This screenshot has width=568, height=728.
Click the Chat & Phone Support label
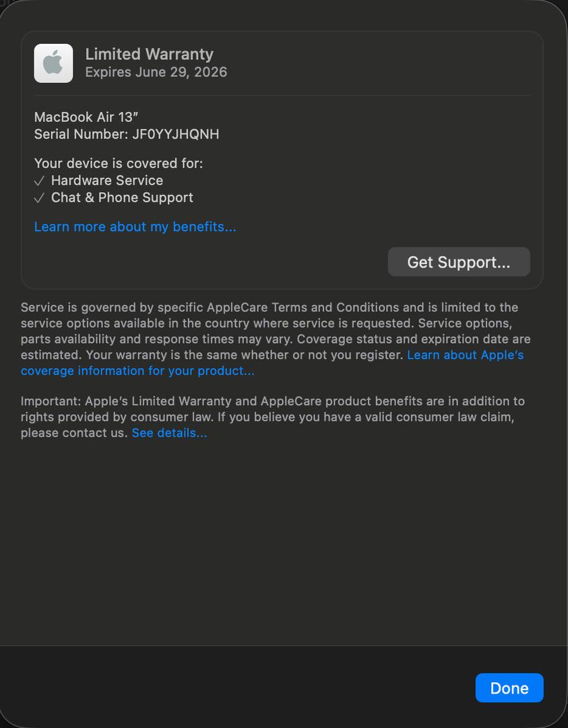click(122, 198)
